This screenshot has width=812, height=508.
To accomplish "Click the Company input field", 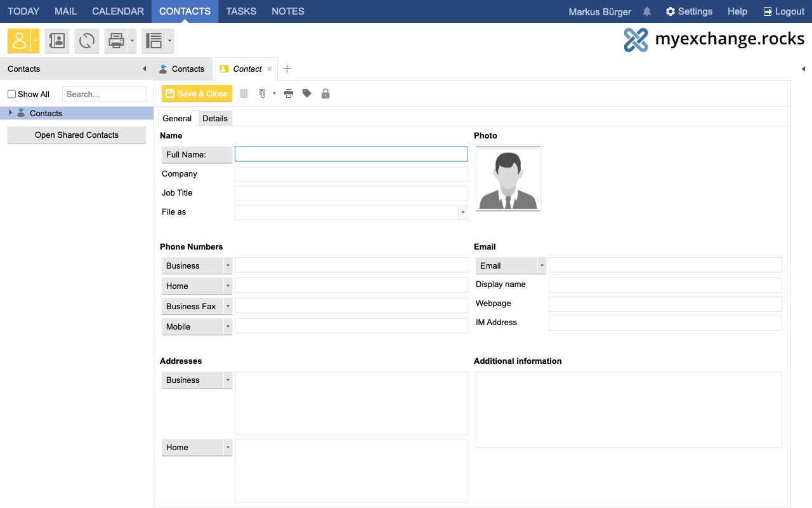I will [351, 174].
